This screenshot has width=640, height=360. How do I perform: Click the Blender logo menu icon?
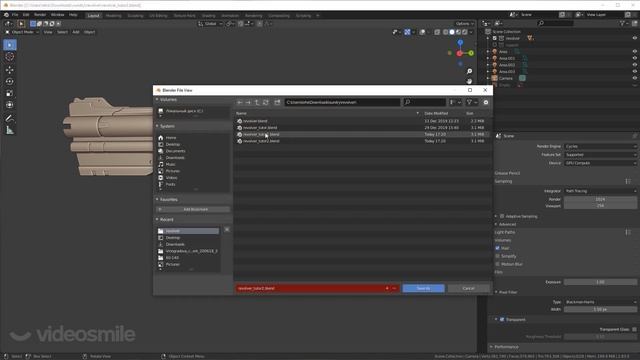[6, 15]
